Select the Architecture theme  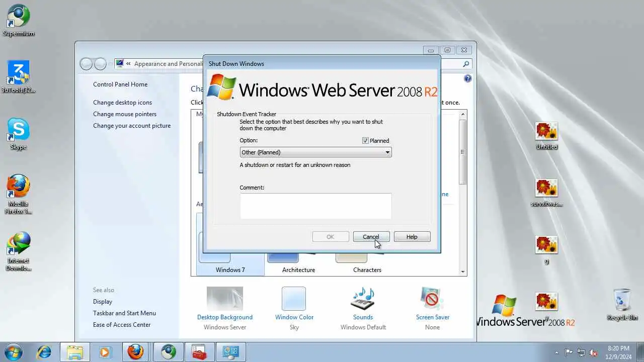pos(298,263)
